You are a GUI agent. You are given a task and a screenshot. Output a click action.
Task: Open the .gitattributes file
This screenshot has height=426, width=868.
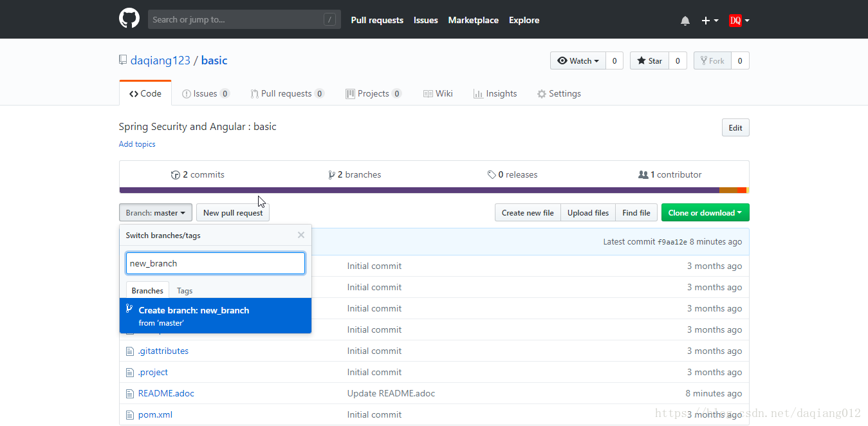(163, 351)
